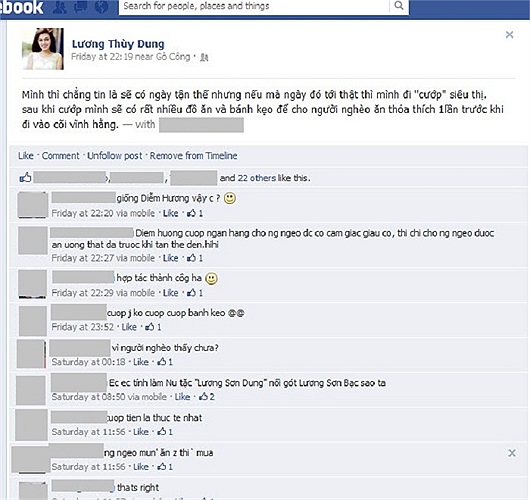530x500 pixels.
Task: Click the search magnifier button
Action: point(399,6)
